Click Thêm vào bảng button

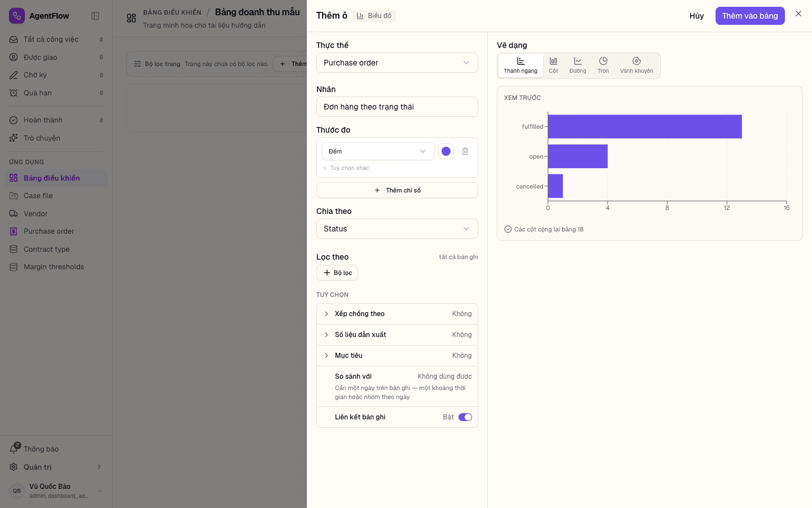coord(750,16)
